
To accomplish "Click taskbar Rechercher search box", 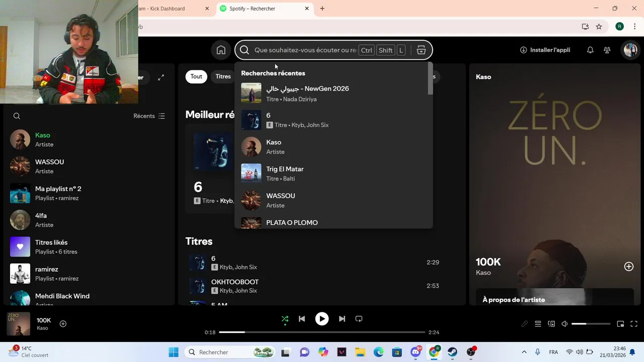I will 230,352.
